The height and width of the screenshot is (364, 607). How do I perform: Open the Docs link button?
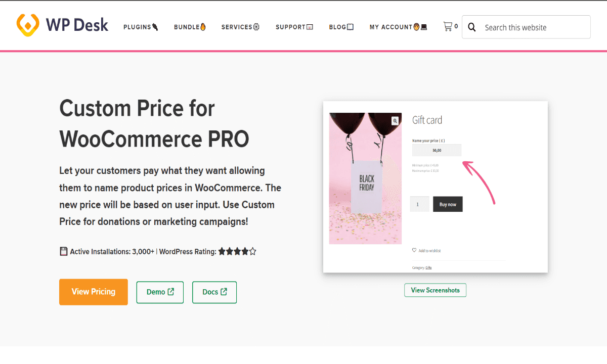pyautogui.click(x=214, y=292)
